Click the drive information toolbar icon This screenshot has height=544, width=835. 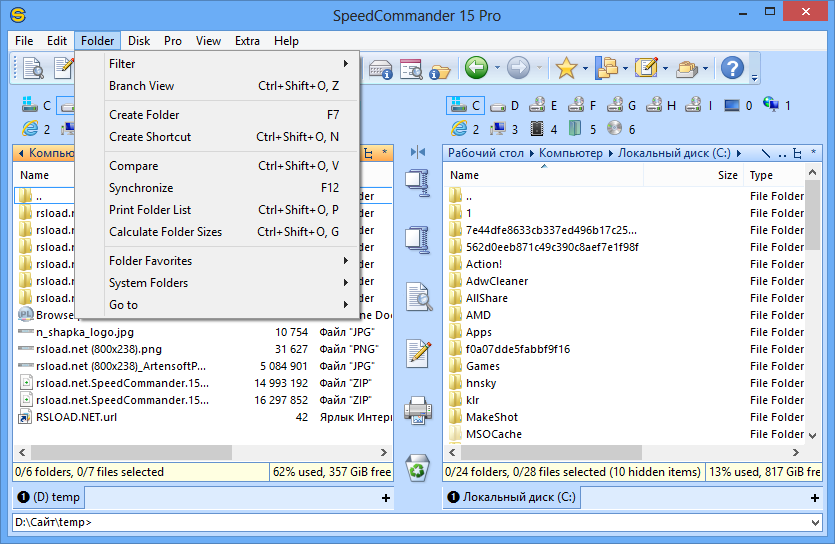pyautogui.click(x=381, y=70)
